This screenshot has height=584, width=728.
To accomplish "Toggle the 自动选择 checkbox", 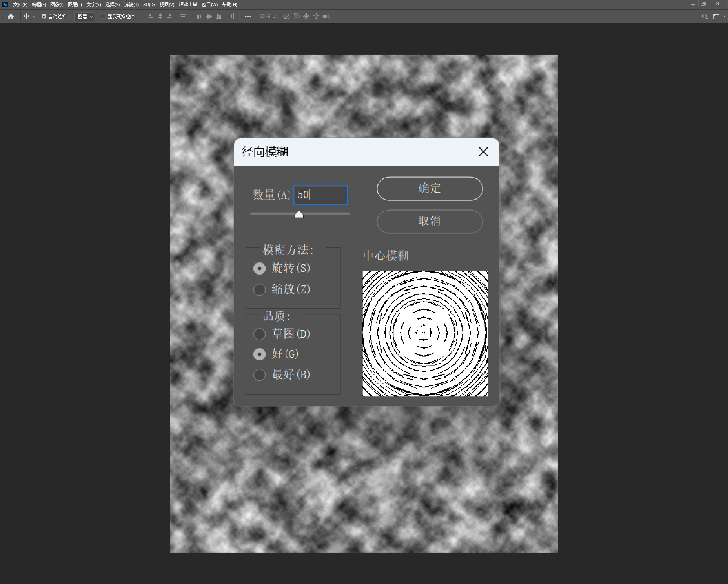I will point(44,16).
